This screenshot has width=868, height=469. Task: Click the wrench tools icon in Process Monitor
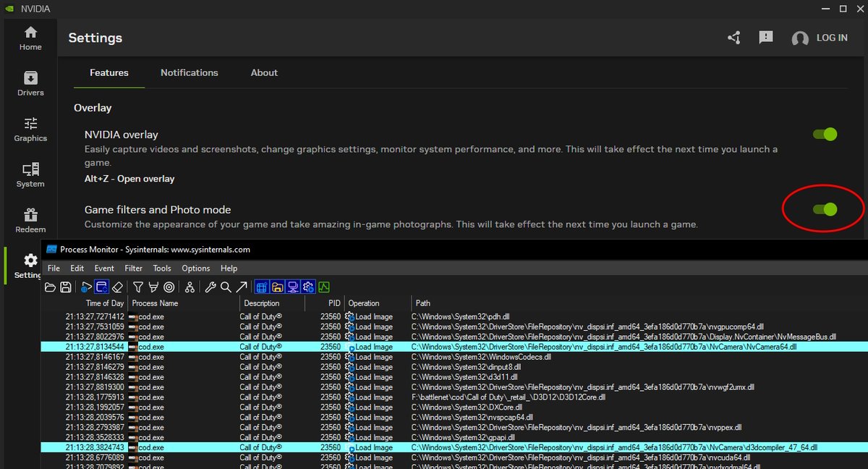pos(210,287)
